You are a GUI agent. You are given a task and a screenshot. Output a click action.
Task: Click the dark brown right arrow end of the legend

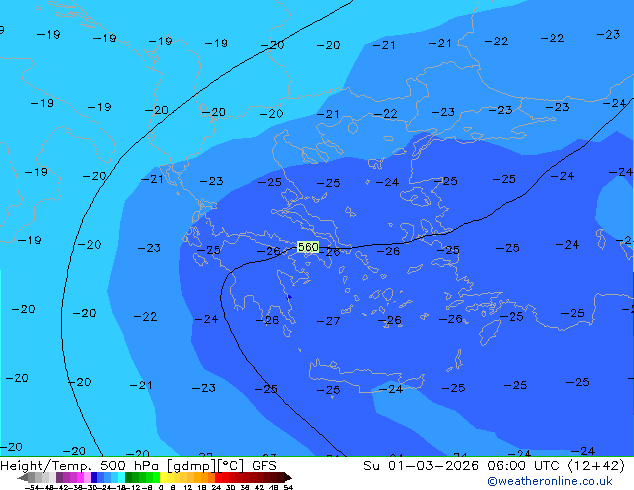(287, 477)
